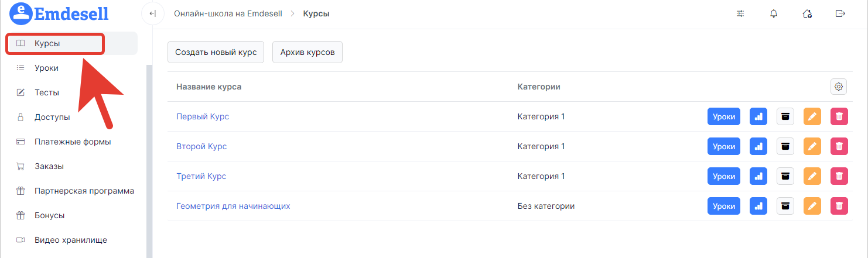Image resolution: width=868 pixels, height=258 pixels.
Task: View statistics for Первый Курс
Action: 758,116
